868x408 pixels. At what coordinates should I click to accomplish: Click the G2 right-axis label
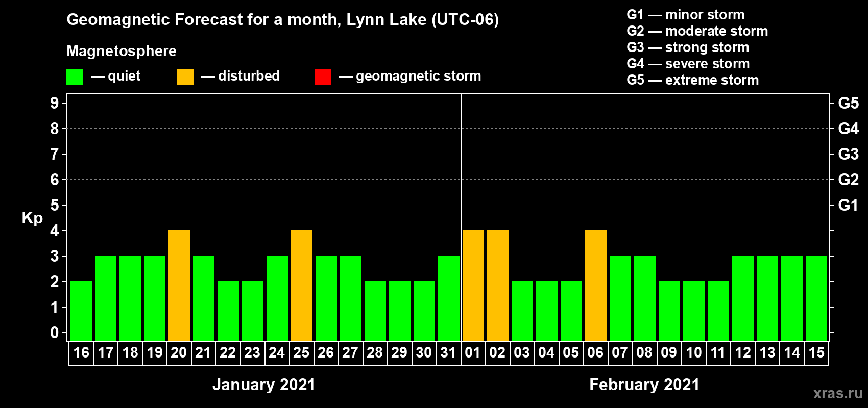[849, 180]
